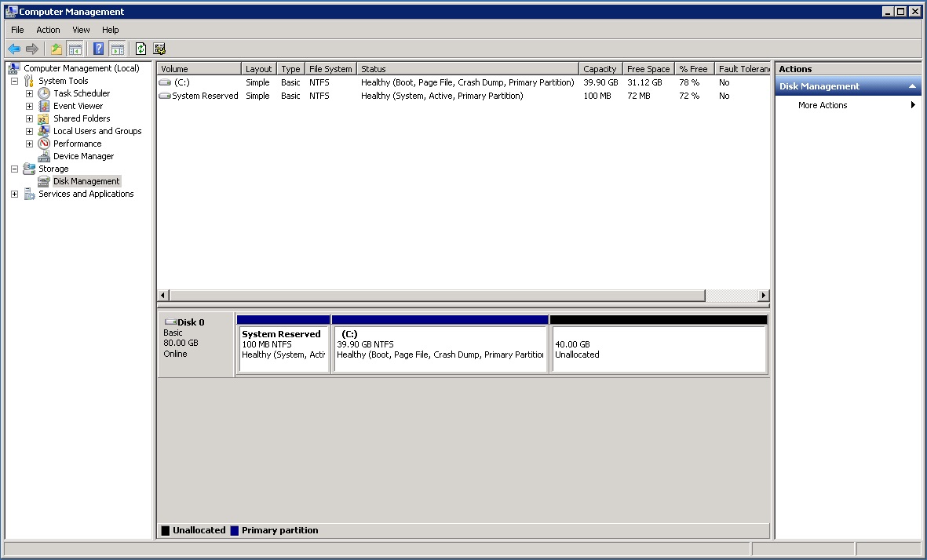Click the Refresh icon on the toolbar
The image size is (927, 560).
pyautogui.click(x=141, y=48)
